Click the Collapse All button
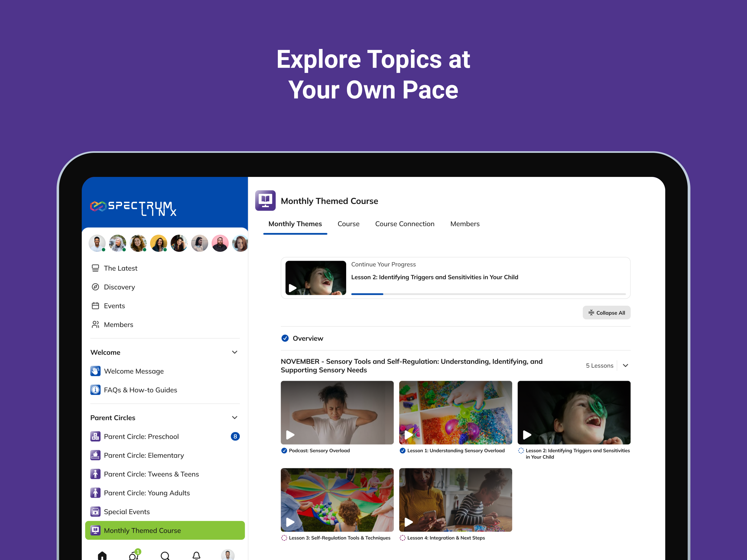Viewport: 747px width, 560px height. point(606,313)
